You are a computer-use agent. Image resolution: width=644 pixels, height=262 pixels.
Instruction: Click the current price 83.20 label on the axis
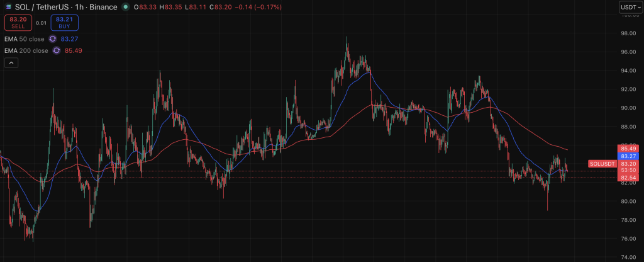click(629, 163)
